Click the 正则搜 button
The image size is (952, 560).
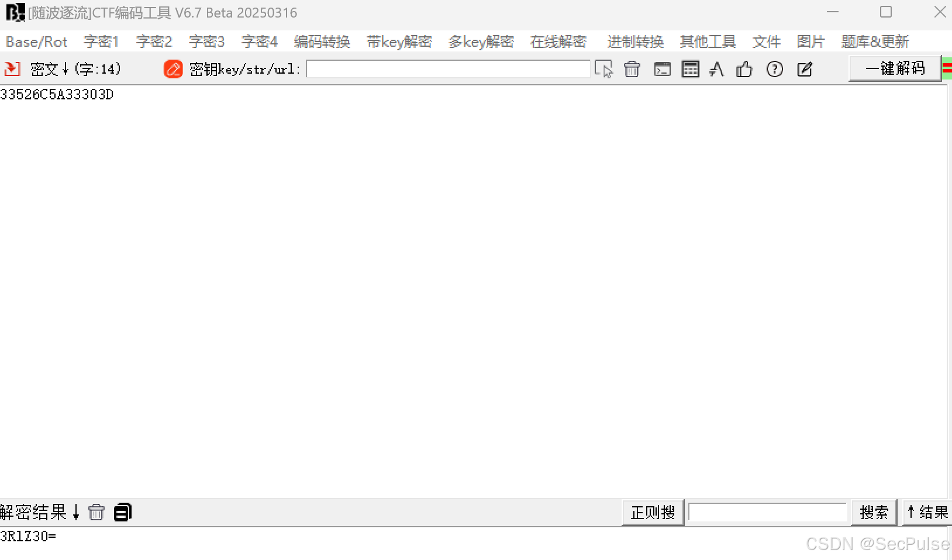click(653, 513)
